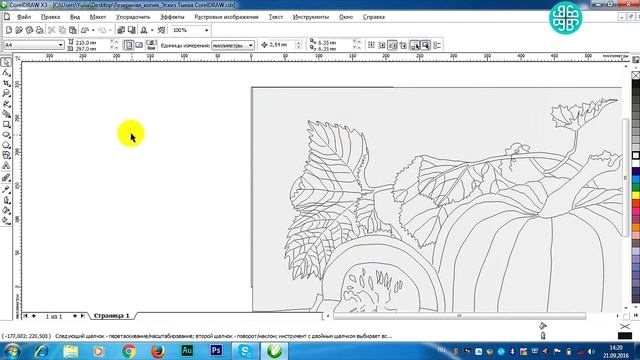Select the Interactive Blend tool
Screen dimensions: 640x360
(x=6, y=178)
